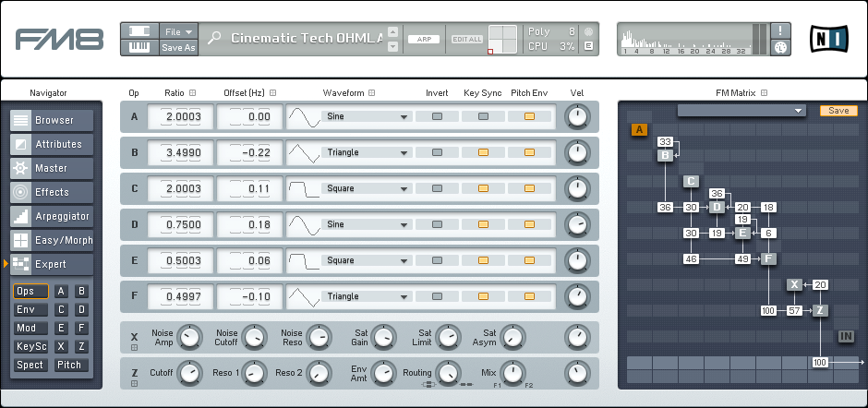Toggle Invert for operator C
The height and width of the screenshot is (408, 868).
tap(438, 188)
